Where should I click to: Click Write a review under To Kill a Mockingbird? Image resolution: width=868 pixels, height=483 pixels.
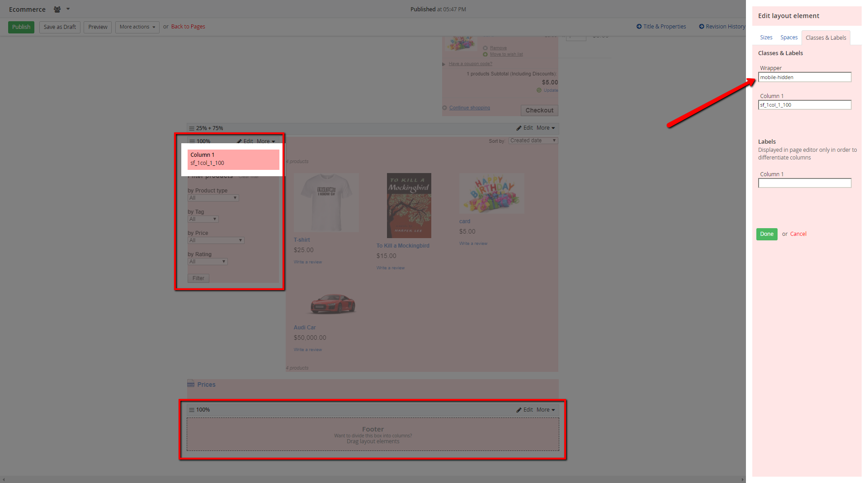click(x=390, y=268)
